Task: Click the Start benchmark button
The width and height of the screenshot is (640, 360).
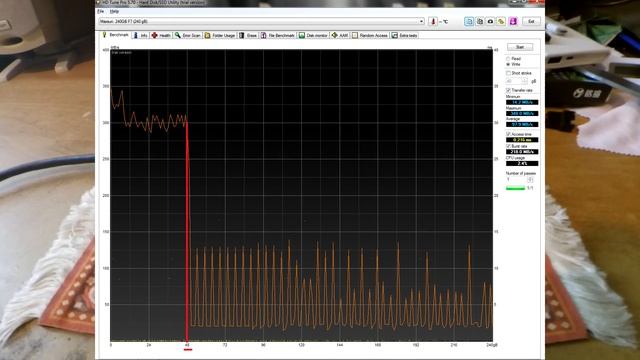Action: [x=520, y=47]
